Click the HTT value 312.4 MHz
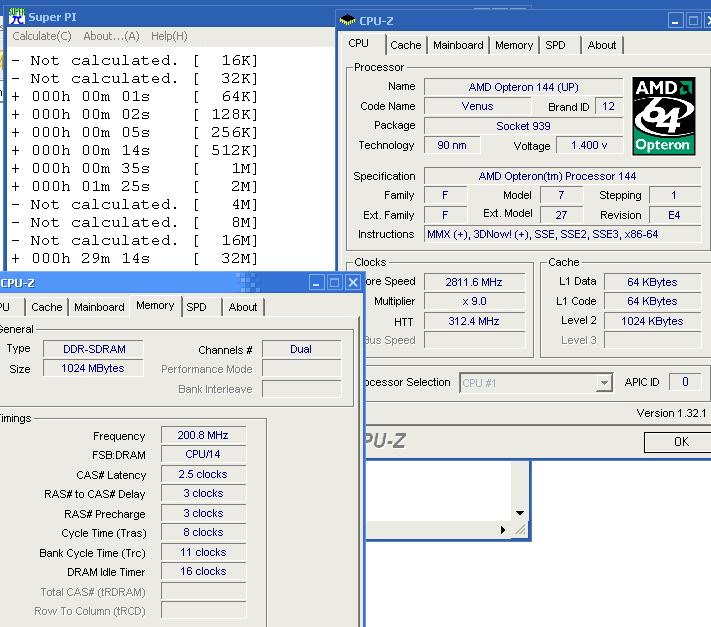711x627 pixels. [x=474, y=321]
